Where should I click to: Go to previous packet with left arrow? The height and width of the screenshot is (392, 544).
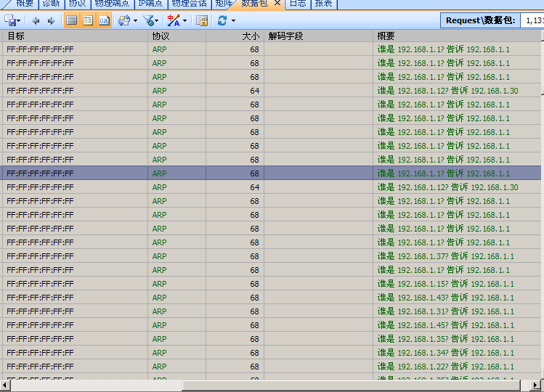click(x=36, y=20)
